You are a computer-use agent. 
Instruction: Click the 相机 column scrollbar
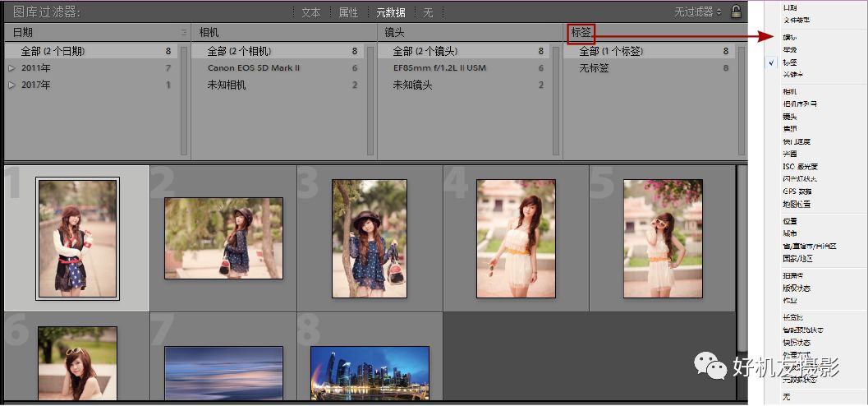370,101
